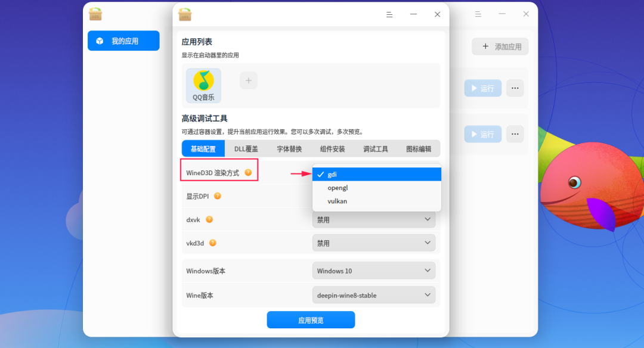Click the 添加应用 button

pos(500,46)
